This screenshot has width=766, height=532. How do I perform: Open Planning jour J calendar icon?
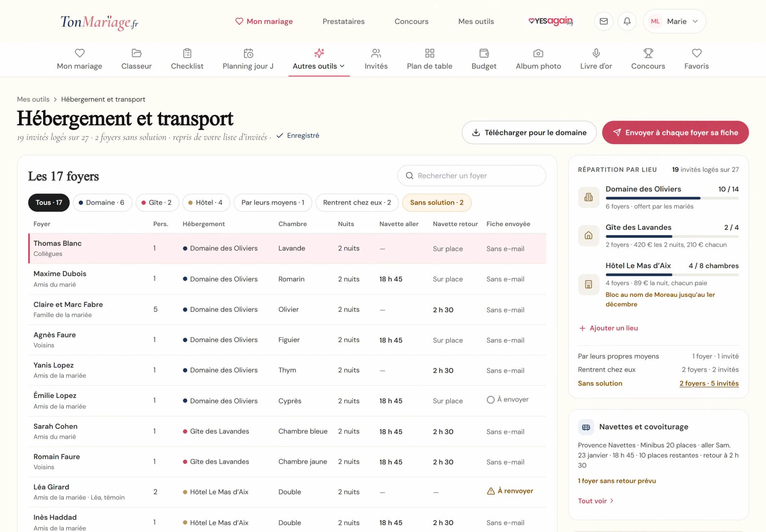pos(248,53)
